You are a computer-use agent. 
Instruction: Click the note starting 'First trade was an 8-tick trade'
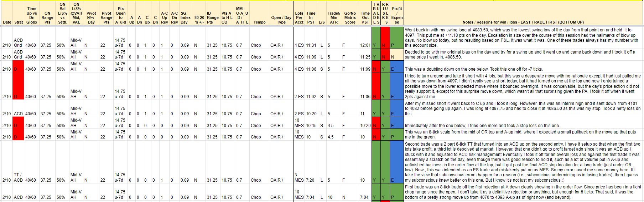(523, 192)
